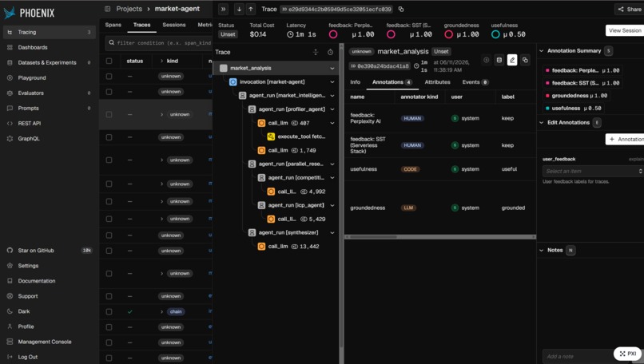Go to previous trace up arrow
Image resolution: width=644 pixels, height=364 pixels.
251,9
